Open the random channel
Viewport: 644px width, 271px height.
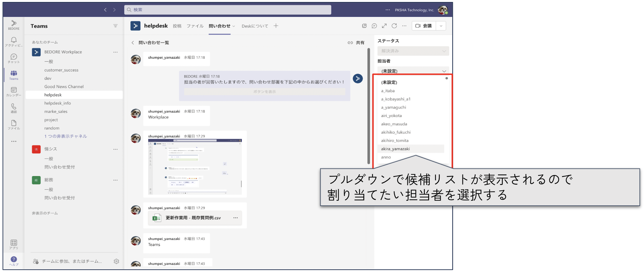click(52, 128)
